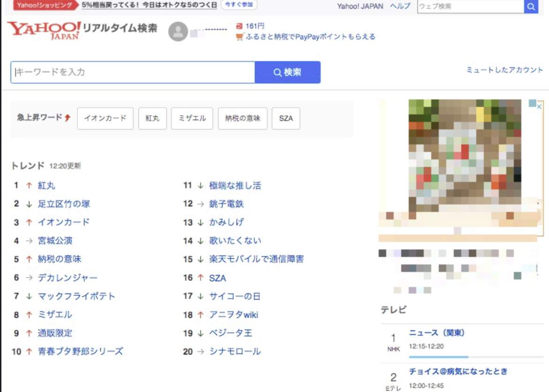Click the 12:15-12:20 program time

[426, 346]
